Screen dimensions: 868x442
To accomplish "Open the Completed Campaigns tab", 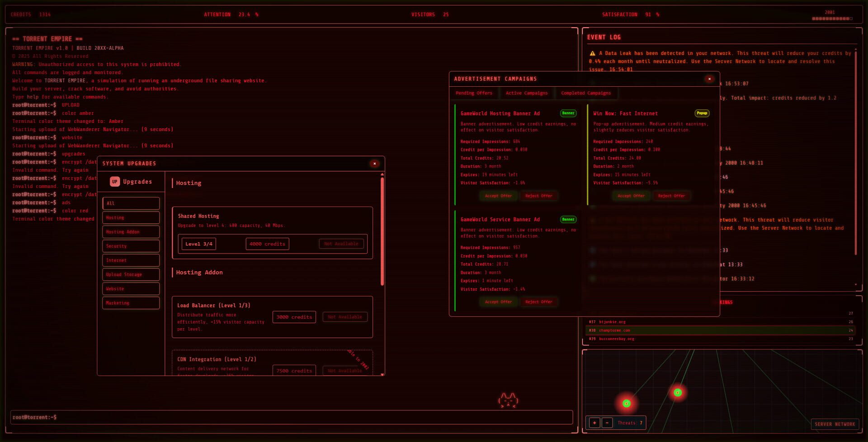I will tap(586, 93).
